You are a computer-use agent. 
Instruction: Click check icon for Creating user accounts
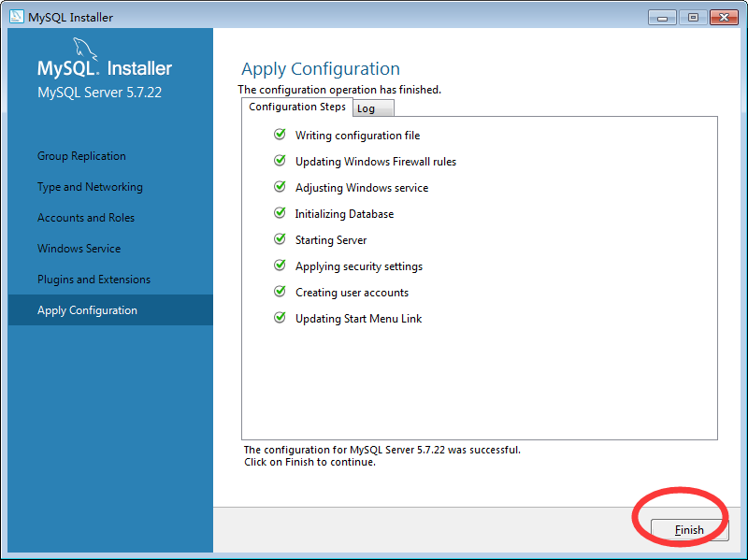pos(280,292)
